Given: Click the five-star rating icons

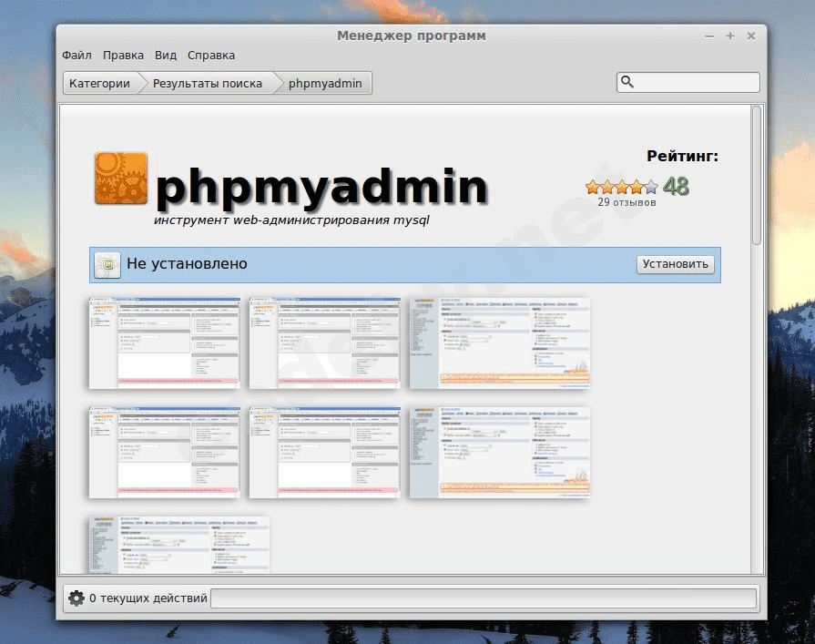Looking at the screenshot, I should (x=621, y=187).
